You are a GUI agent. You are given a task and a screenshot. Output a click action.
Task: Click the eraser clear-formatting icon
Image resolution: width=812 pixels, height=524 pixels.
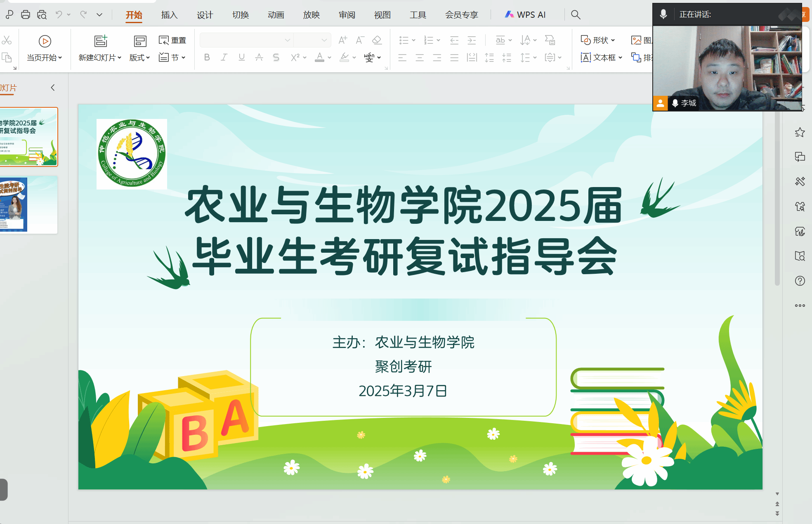point(376,40)
